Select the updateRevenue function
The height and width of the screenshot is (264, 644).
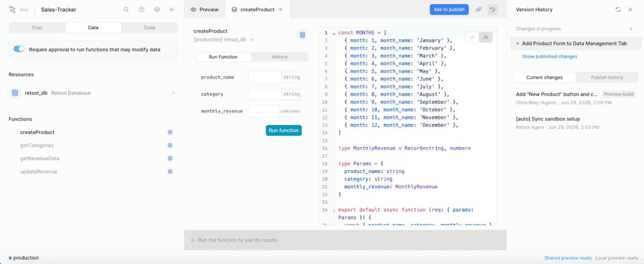click(39, 172)
